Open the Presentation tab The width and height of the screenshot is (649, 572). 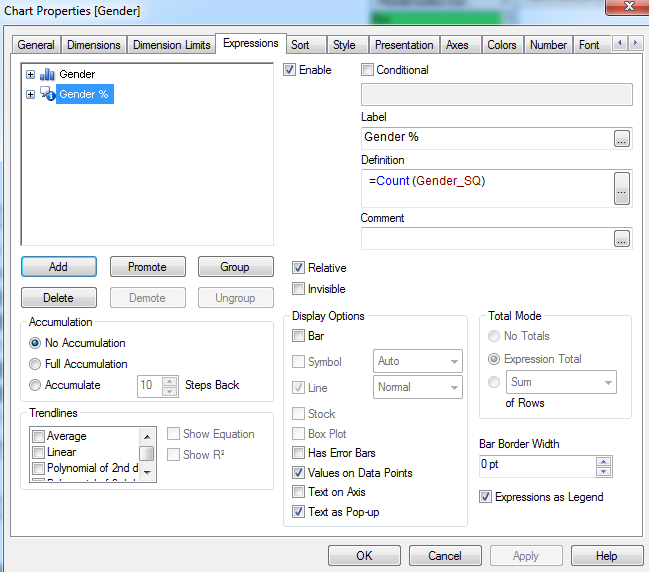(404, 45)
